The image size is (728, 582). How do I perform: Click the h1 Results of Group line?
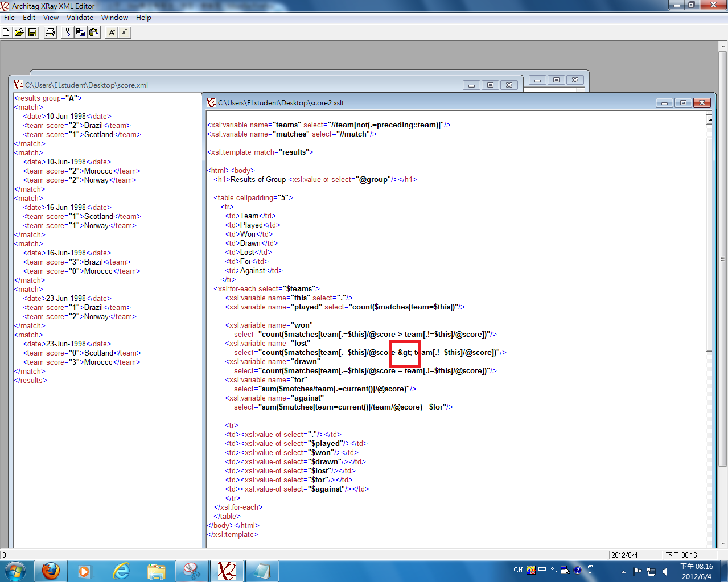click(315, 179)
